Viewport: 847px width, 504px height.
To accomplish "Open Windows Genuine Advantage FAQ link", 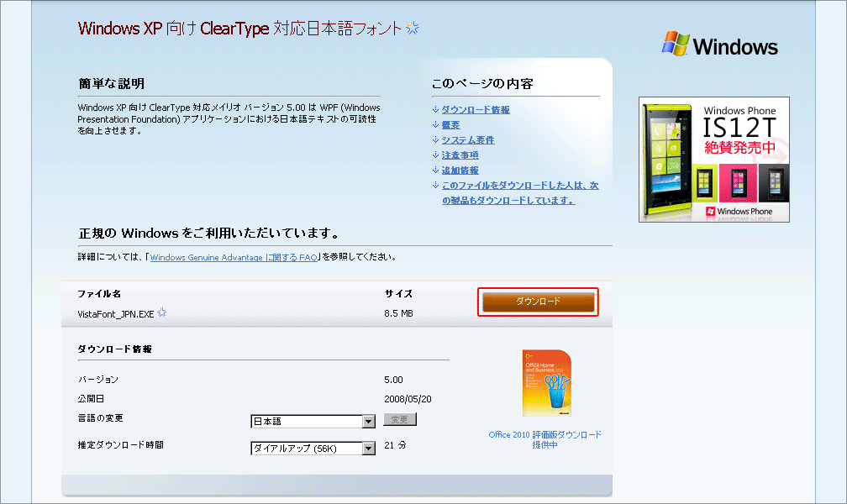I will coord(234,257).
